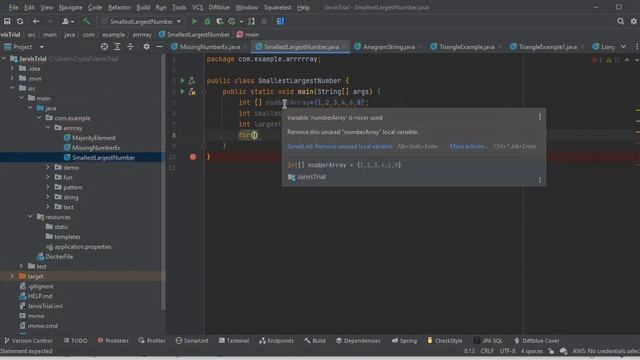Switch to AnagramString.java tab
The image size is (640, 360).
click(x=389, y=47)
